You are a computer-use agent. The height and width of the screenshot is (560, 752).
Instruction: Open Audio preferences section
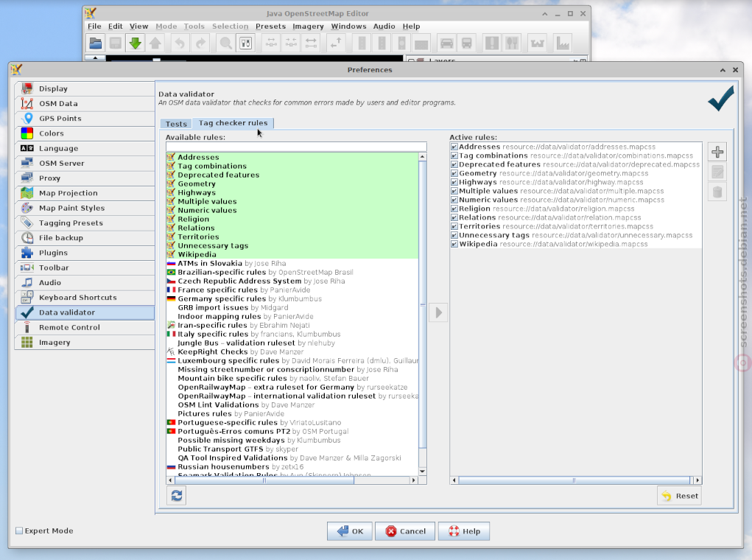(x=85, y=283)
